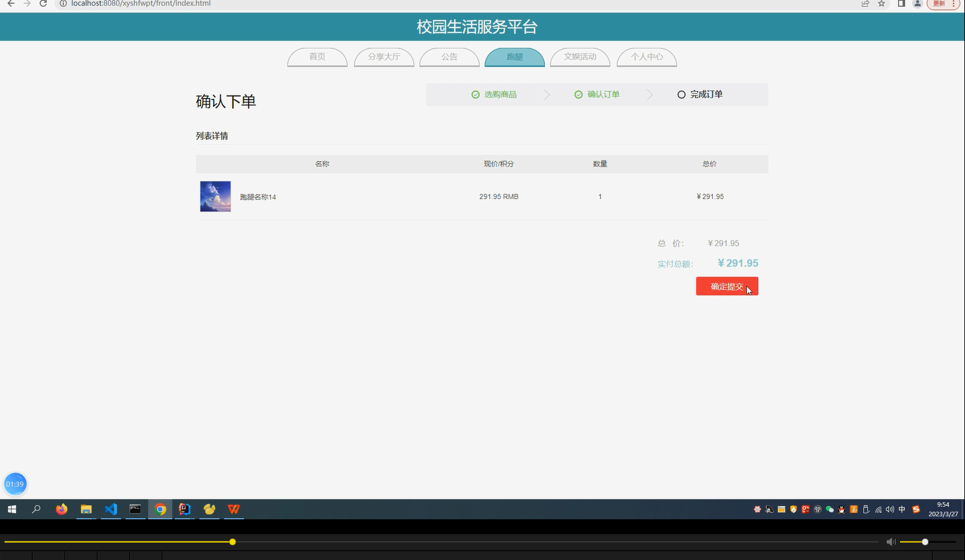Viewport: 965px width, 560px height.
Task: Click the 确定提交 submit button
Action: click(726, 286)
